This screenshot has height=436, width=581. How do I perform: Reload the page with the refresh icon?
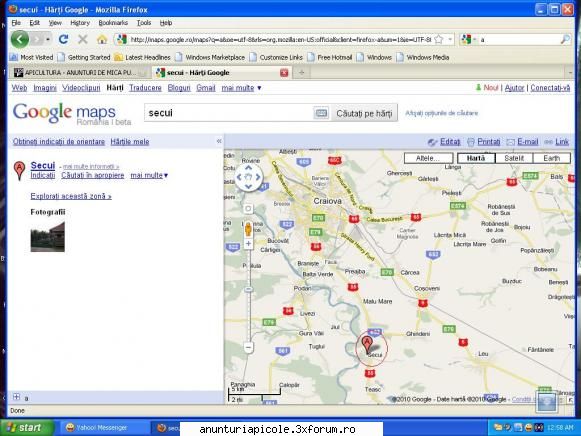click(63, 39)
